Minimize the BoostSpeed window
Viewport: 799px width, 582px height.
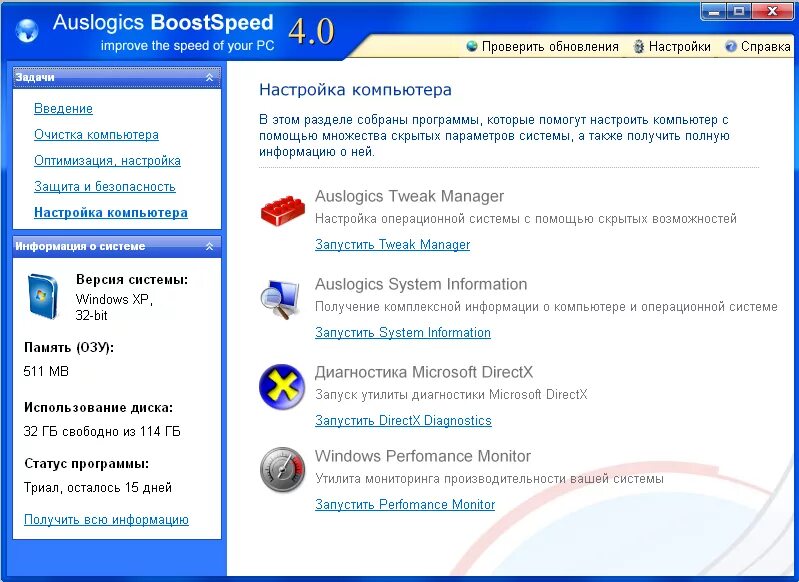point(714,11)
